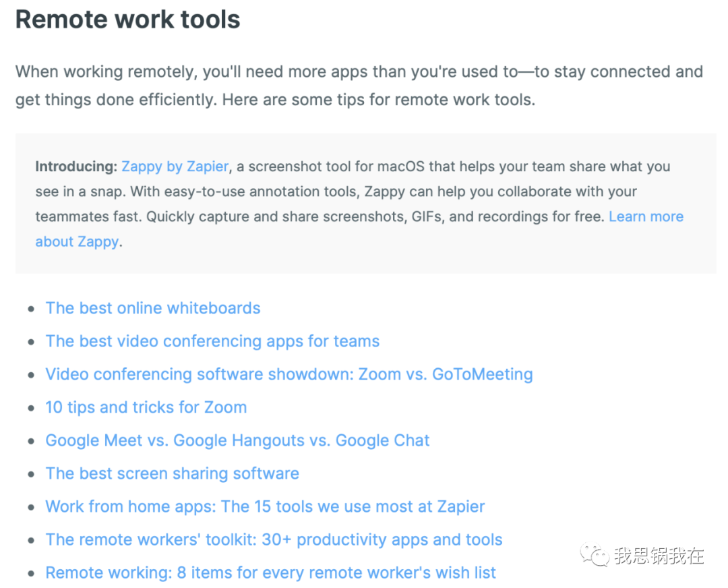The width and height of the screenshot is (728, 588).
Task: Open Google Meet vs. Hangouts vs. Chat
Action: click(x=237, y=440)
